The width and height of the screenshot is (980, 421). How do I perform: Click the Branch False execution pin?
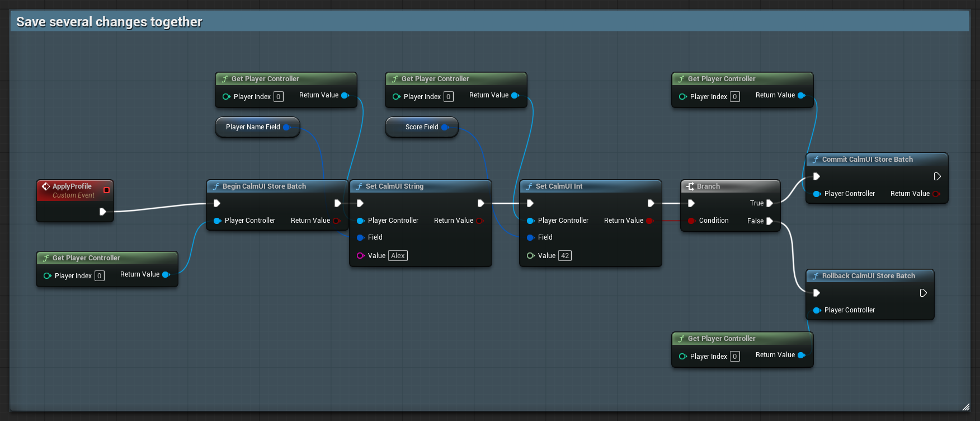click(770, 221)
